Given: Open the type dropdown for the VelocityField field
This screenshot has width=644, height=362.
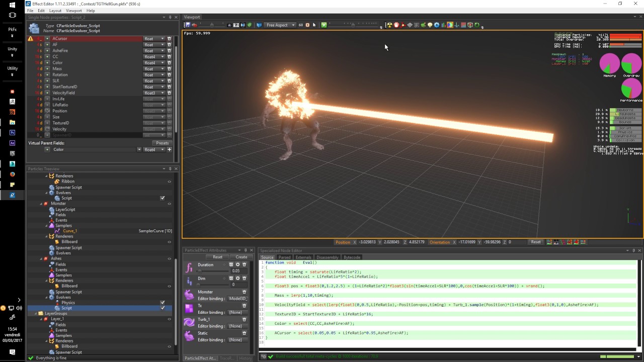Looking at the screenshot, I should tap(154, 93).
